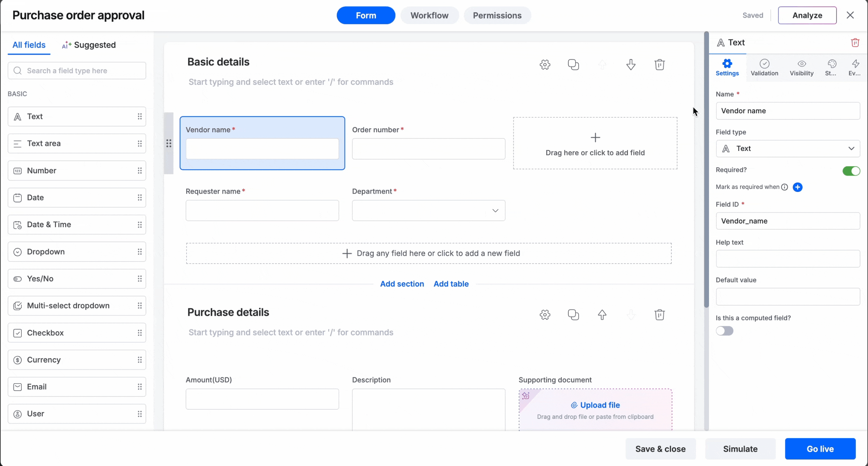
Task: Click the form canvas vertical scrollbar
Action: pyautogui.click(x=706, y=170)
